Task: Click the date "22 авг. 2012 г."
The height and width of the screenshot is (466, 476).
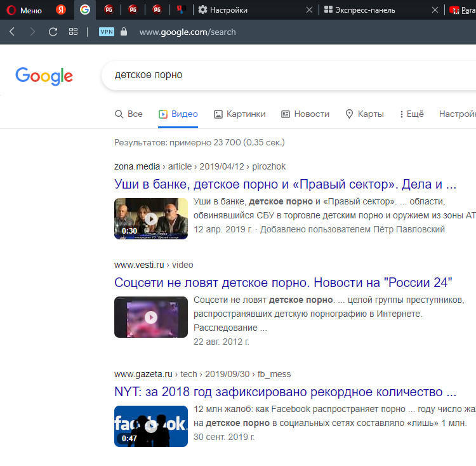Action: [x=221, y=342]
